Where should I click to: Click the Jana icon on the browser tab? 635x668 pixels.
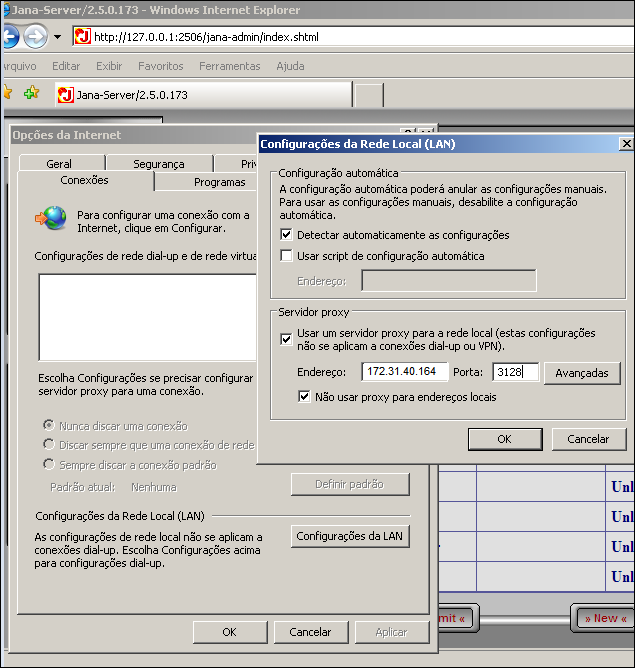click(x=66, y=95)
